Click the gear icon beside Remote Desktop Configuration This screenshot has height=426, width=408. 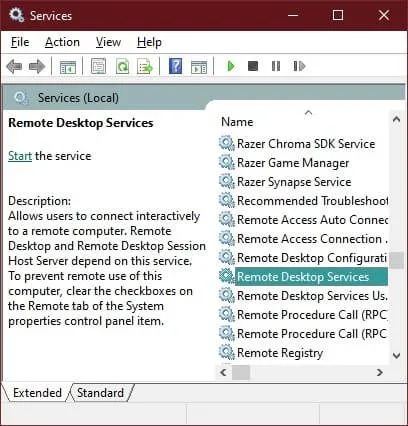(227, 257)
